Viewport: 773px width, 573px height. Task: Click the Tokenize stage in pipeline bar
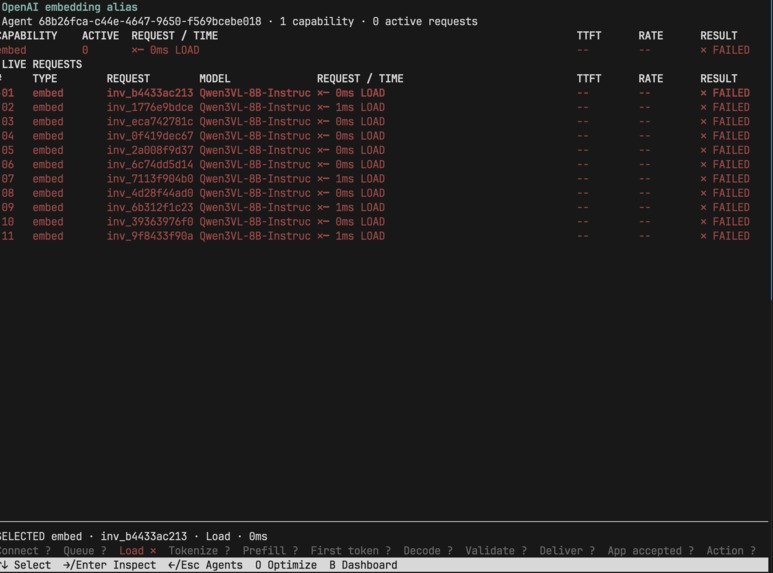click(x=199, y=550)
